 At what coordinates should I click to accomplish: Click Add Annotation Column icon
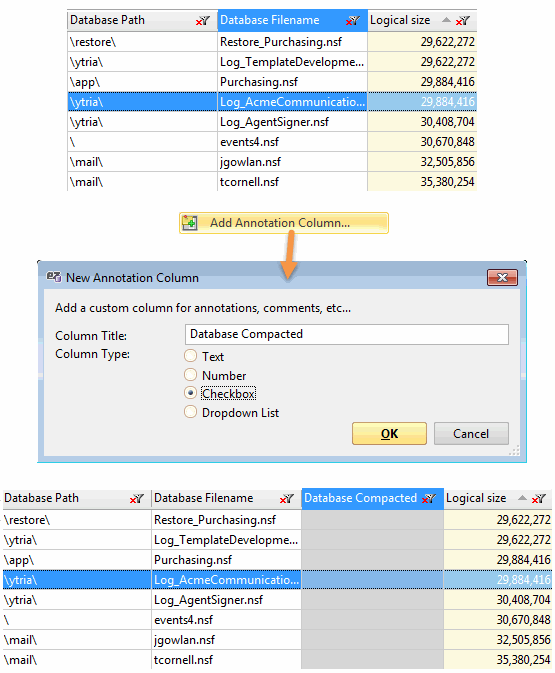click(190, 223)
